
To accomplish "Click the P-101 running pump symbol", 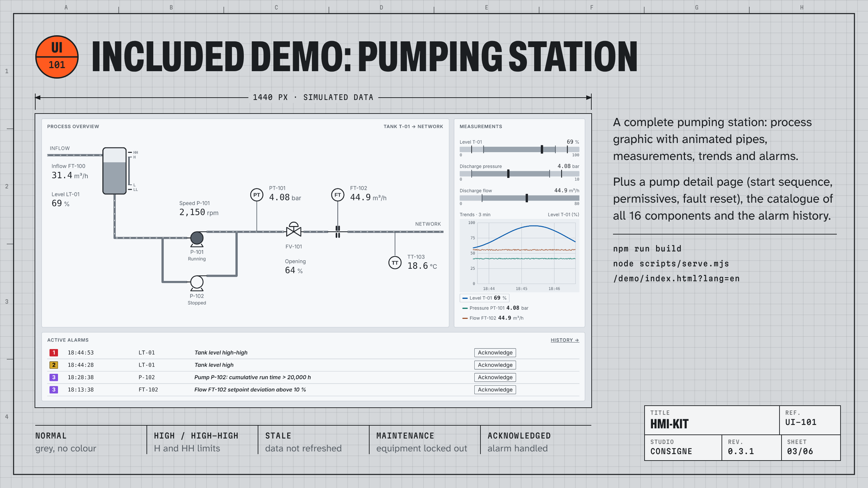I will pyautogui.click(x=197, y=239).
